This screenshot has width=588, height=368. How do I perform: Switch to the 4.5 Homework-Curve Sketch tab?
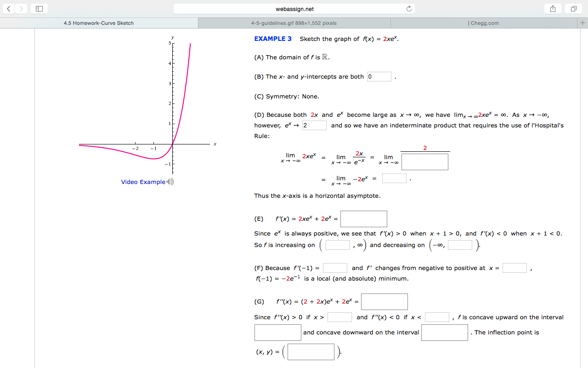pos(98,23)
